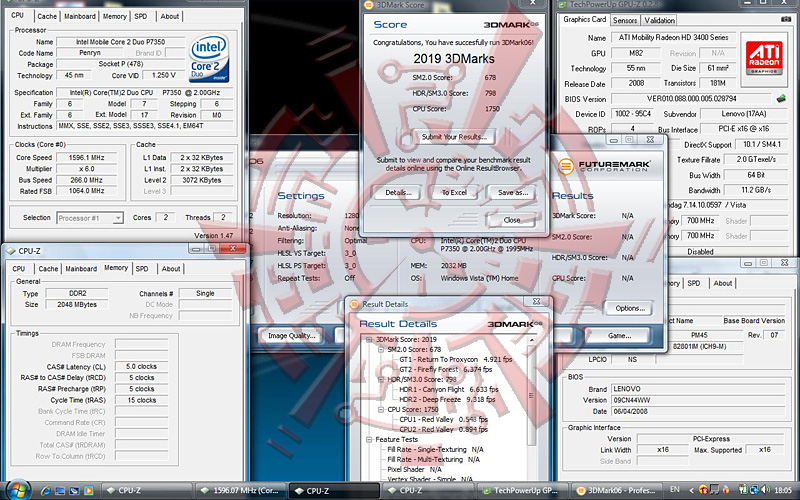This screenshot has width=800, height=500.
Task: Click the network icon in the system tray
Action: click(755, 490)
